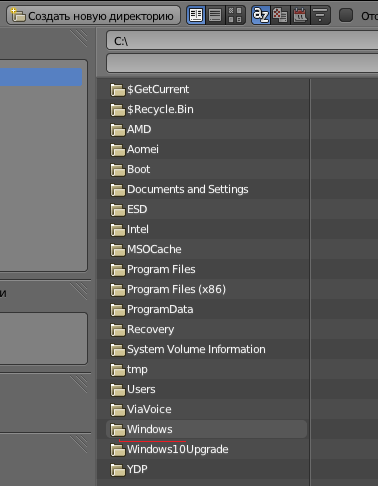This screenshot has height=486, width=378.
Task: Click the folder icon beside Aomei
Action: [x=118, y=150]
